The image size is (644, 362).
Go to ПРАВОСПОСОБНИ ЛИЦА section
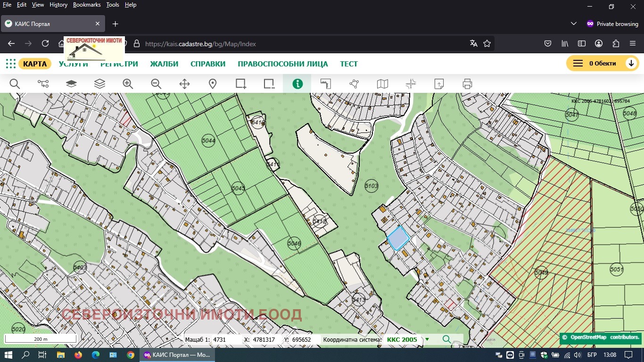pos(282,64)
